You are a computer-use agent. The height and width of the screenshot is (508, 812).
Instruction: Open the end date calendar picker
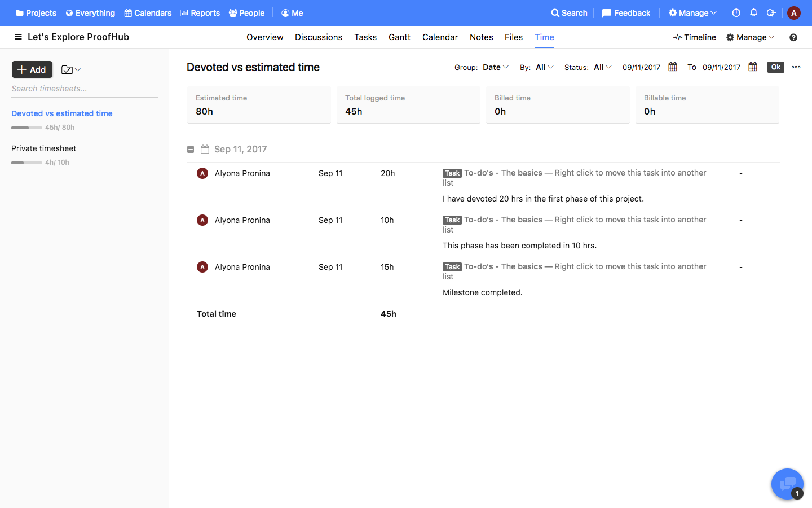click(x=753, y=67)
